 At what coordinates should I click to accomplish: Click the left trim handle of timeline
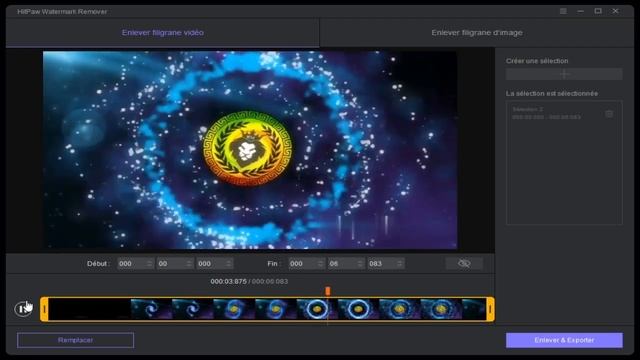(x=44, y=309)
